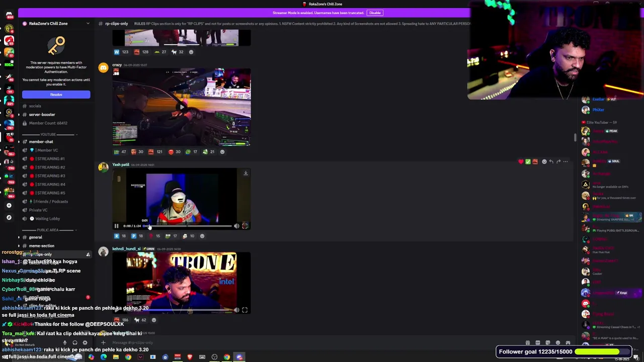Disable Streamer Mode from top banner
This screenshot has width=644, height=362.
pyautogui.click(x=375, y=13)
